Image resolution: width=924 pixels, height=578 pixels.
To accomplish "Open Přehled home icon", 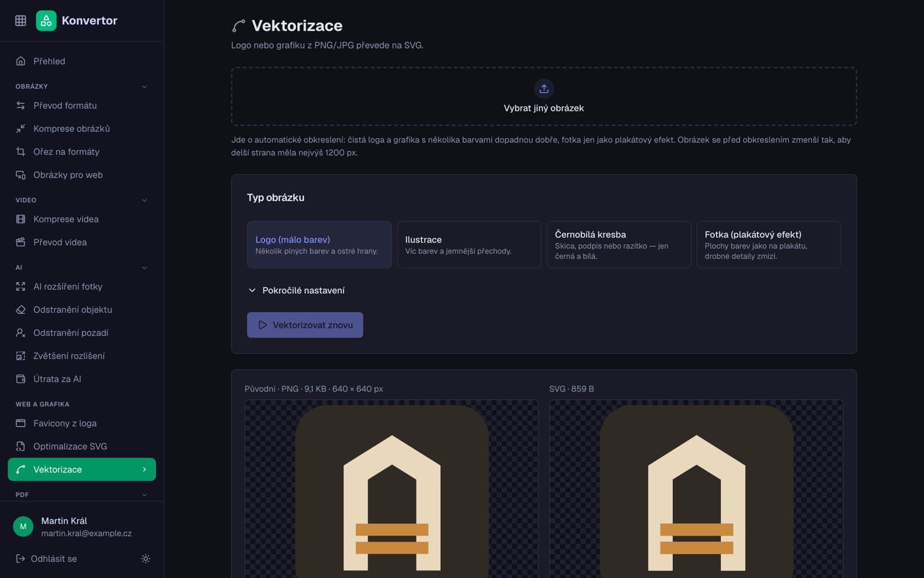I will [21, 61].
